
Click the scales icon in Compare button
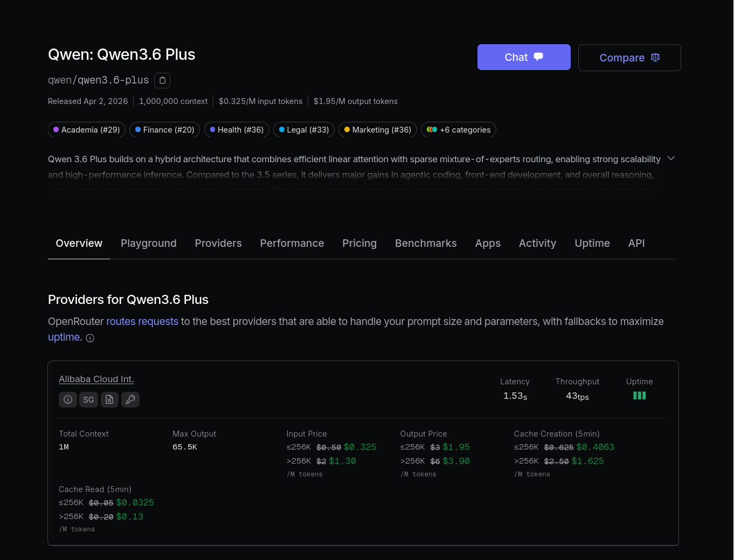(655, 57)
